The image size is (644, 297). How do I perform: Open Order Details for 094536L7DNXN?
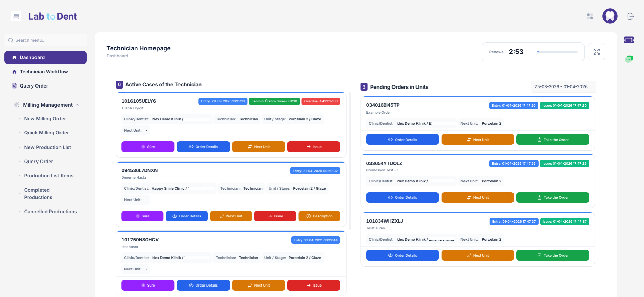(187, 216)
